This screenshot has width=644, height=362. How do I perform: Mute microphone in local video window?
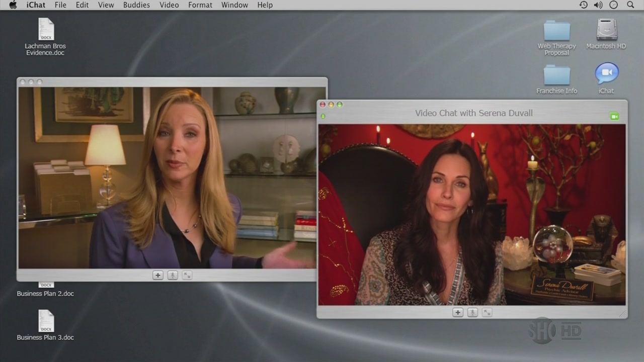point(173,275)
